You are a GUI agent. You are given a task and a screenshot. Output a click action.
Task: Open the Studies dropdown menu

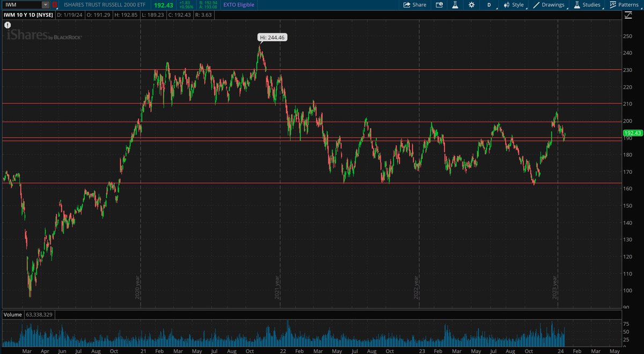pyautogui.click(x=588, y=5)
